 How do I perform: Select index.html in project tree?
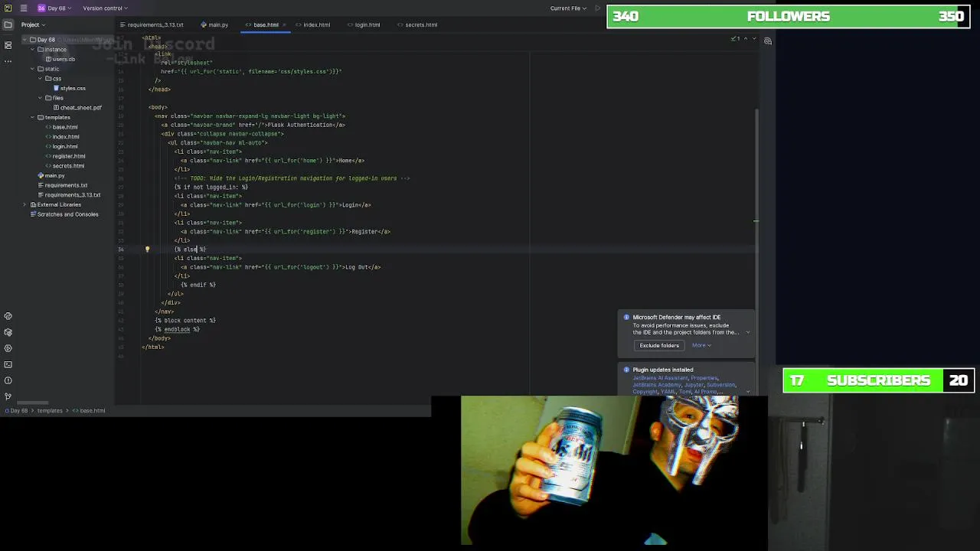(62, 137)
